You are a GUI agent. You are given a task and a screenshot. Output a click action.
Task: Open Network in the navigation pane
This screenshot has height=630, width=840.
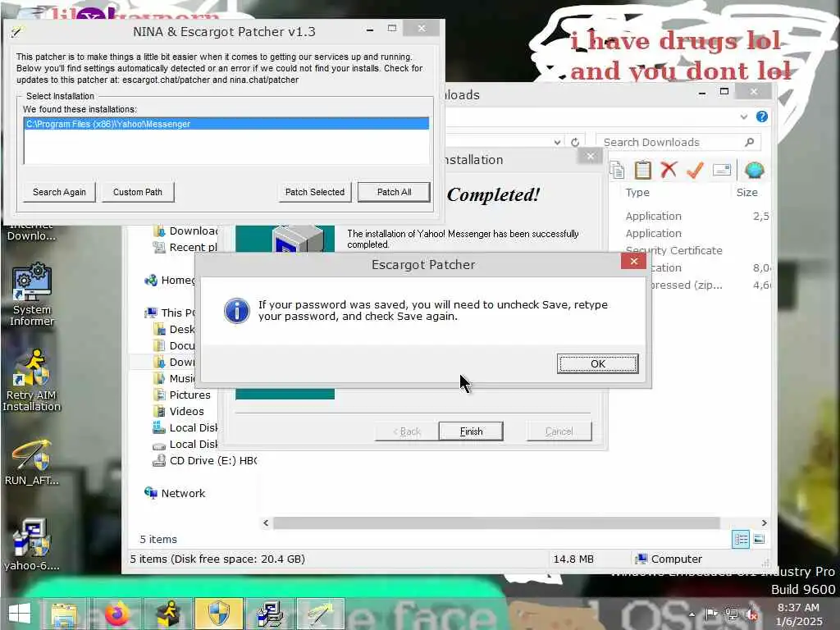(183, 493)
